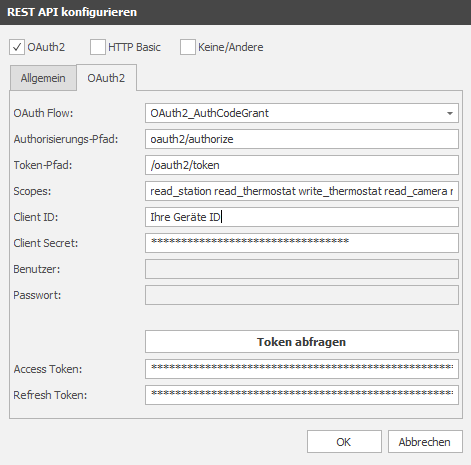Click the Refresh Token label
This screenshot has height=465, width=471.
[x=50, y=395]
